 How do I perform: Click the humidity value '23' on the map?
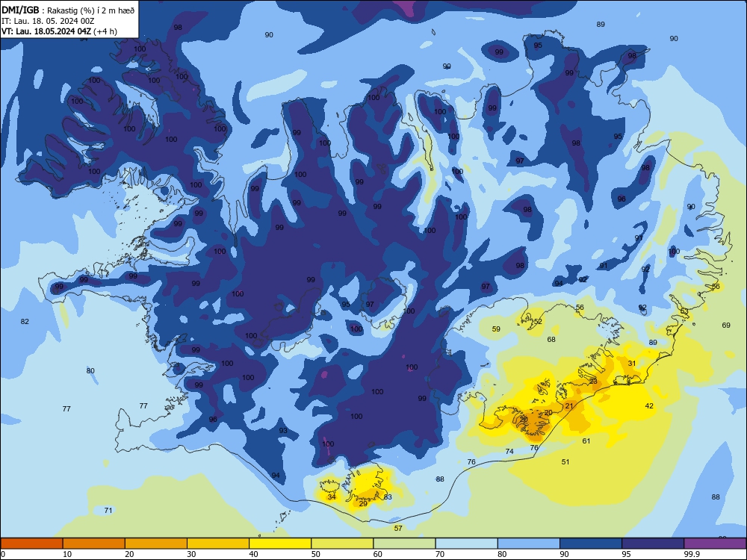(593, 382)
